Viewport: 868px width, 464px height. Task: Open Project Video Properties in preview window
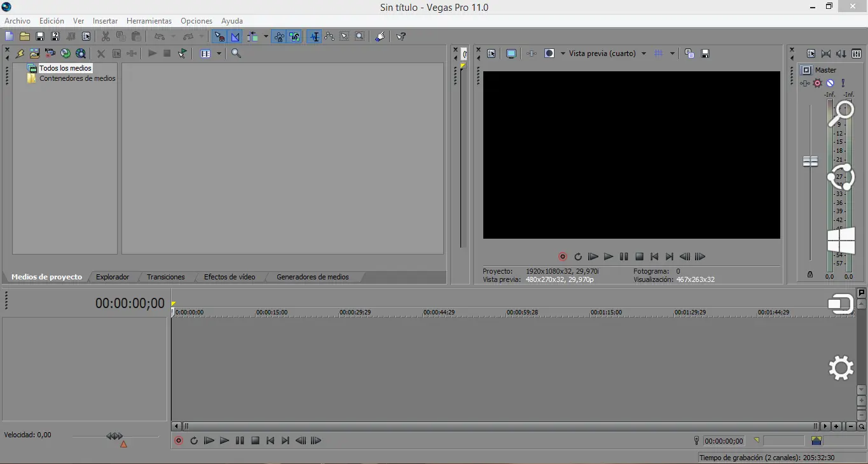[x=492, y=53]
